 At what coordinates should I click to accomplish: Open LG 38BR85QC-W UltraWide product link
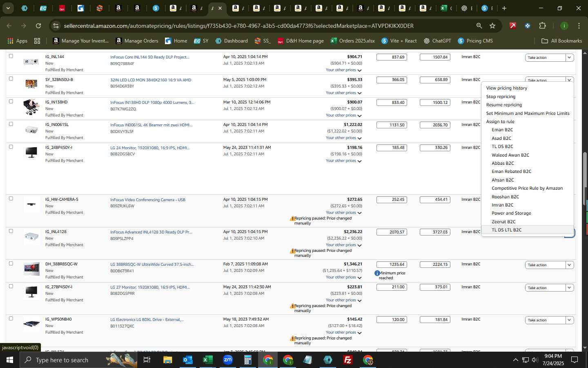(x=152, y=264)
